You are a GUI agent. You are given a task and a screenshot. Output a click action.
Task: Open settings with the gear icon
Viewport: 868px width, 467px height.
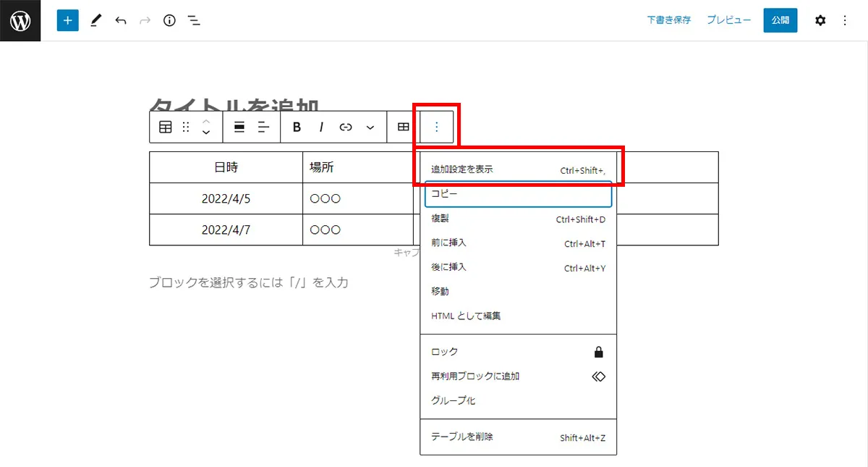820,20
